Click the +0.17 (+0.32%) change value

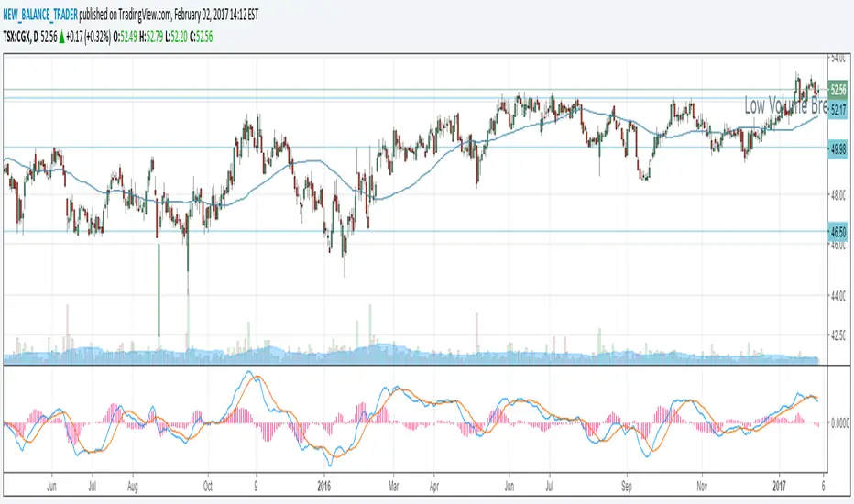[88, 37]
